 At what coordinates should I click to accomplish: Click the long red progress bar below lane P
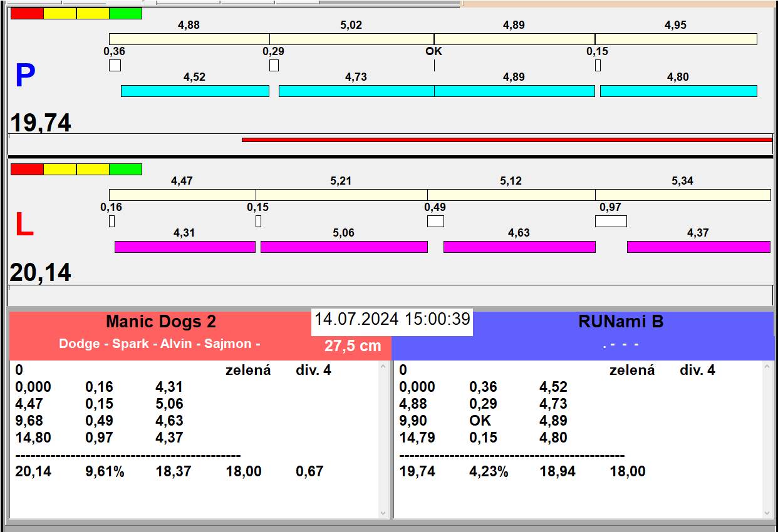pyautogui.click(x=506, y=140)
